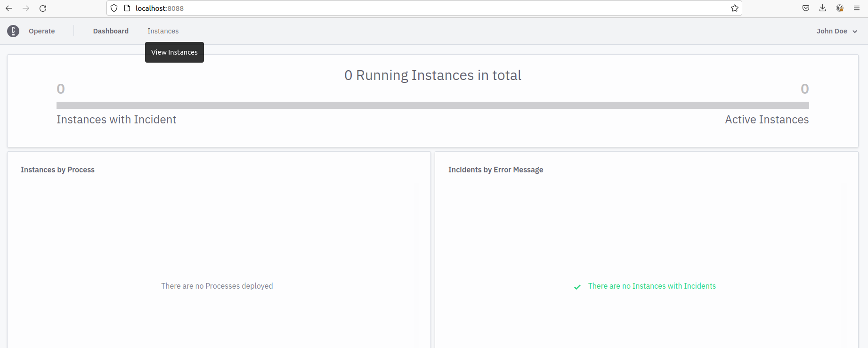The image size is (868, 348).
Task: Click the Instances with Incident label
Action: click(x=116, y=120)
